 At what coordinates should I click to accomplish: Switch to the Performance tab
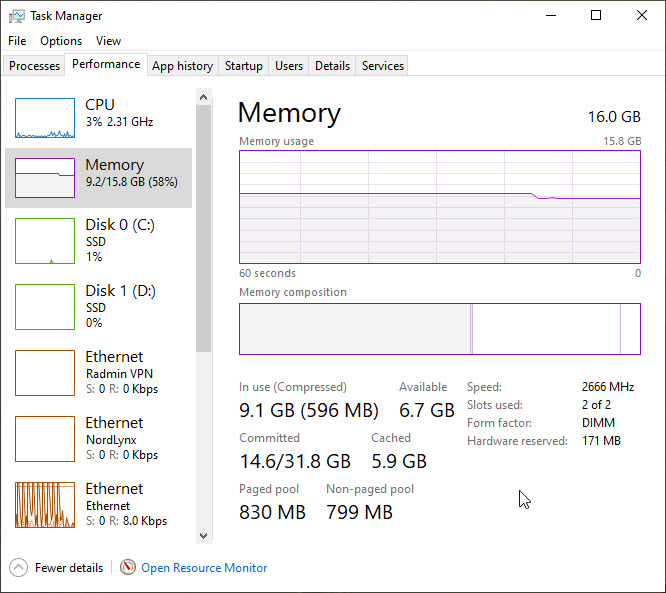coord(106,64)
